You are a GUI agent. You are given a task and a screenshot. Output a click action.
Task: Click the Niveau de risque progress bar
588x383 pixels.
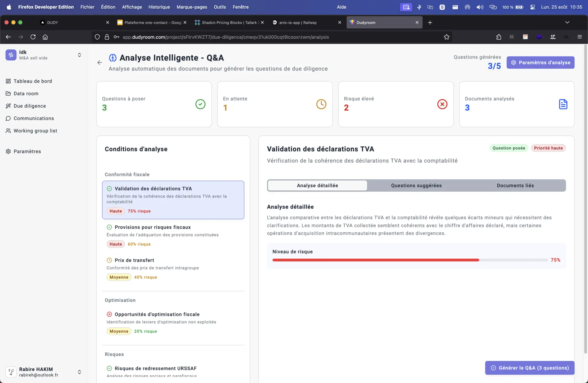(410, 260)
